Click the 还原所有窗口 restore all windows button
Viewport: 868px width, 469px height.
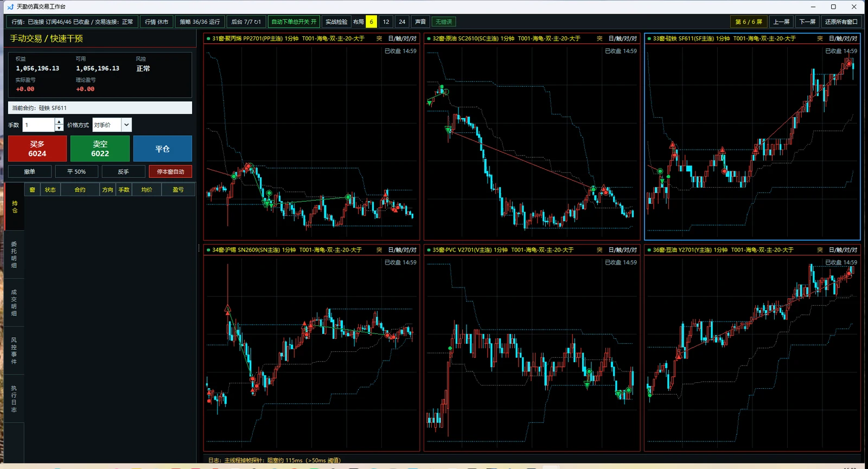pos(841,22)
